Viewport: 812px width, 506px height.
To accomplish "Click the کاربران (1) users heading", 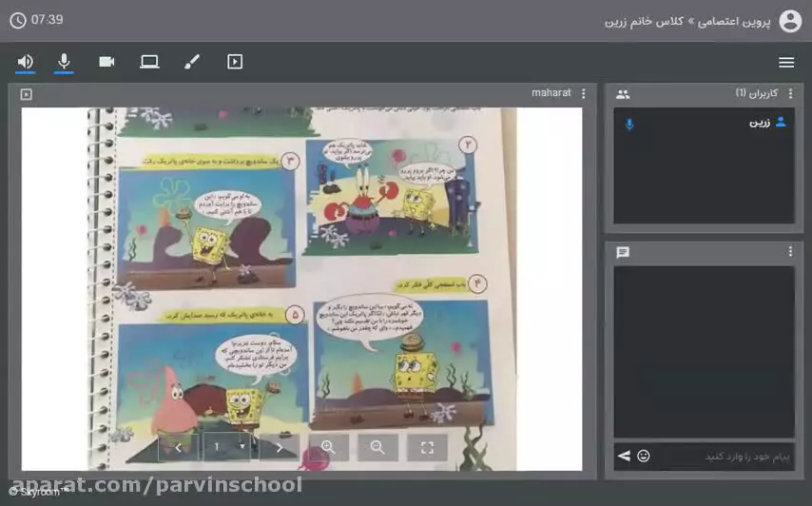I will (757, 93).
